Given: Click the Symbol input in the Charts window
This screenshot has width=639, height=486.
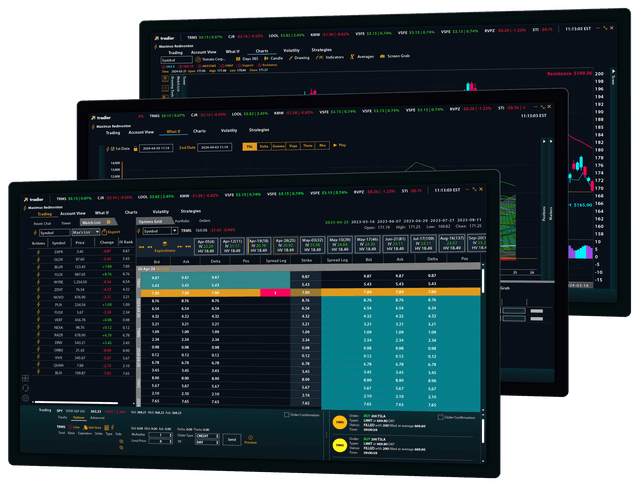Looking at the screenshot, I should [177, 60].
